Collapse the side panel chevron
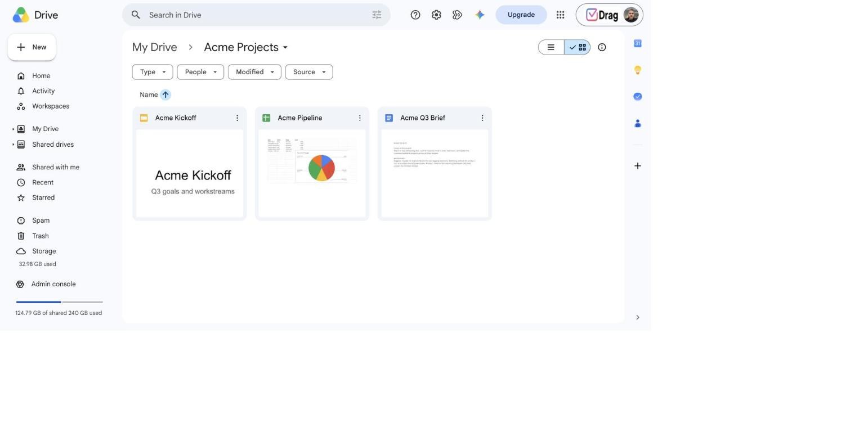The width and height of the screenshot is (868, 441). 638,318
